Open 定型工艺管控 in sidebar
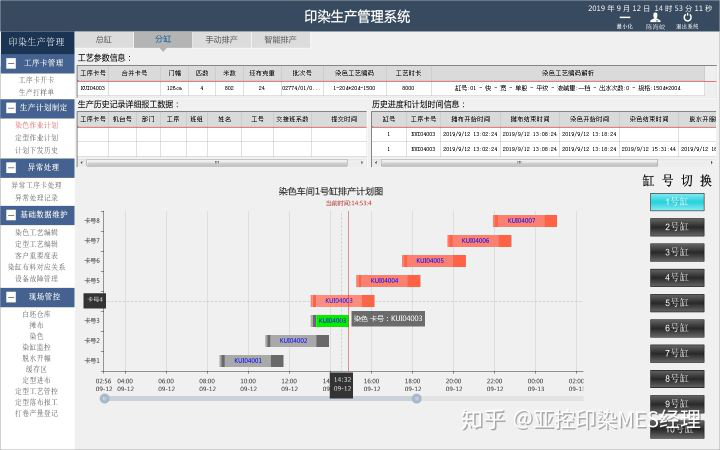 36,391
